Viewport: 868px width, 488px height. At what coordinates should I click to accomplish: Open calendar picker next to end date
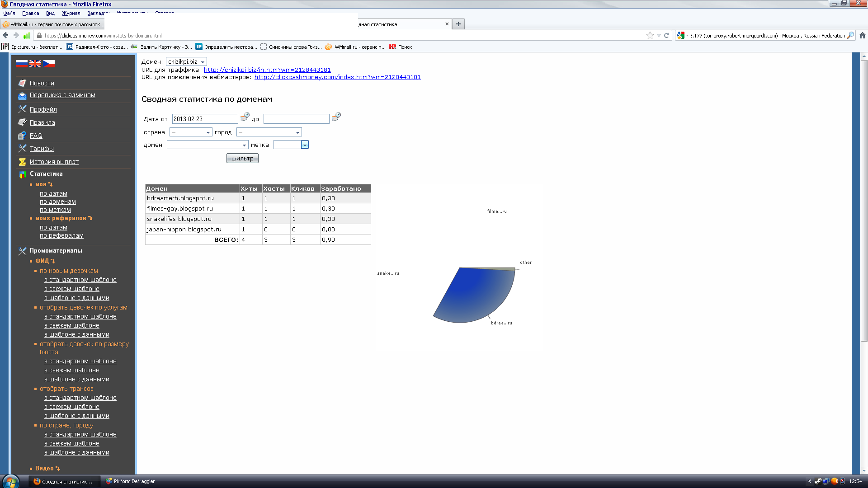(x=336, y=117)
